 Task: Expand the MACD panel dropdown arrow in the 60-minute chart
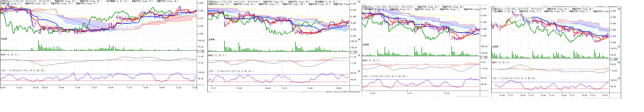pos(619,63)
